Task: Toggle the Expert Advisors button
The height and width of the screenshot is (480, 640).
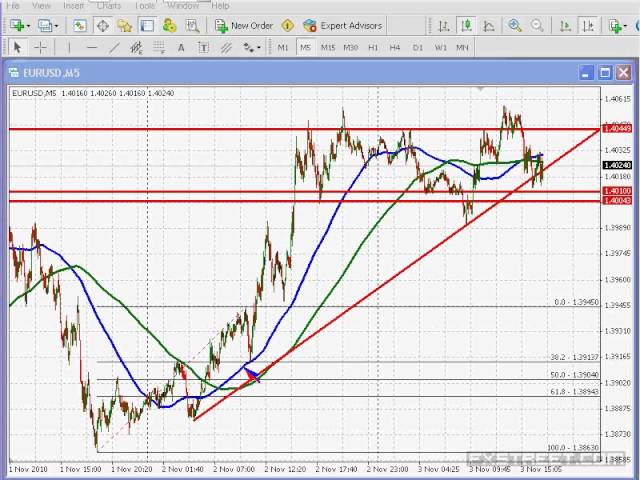Action: click(342, 26)
